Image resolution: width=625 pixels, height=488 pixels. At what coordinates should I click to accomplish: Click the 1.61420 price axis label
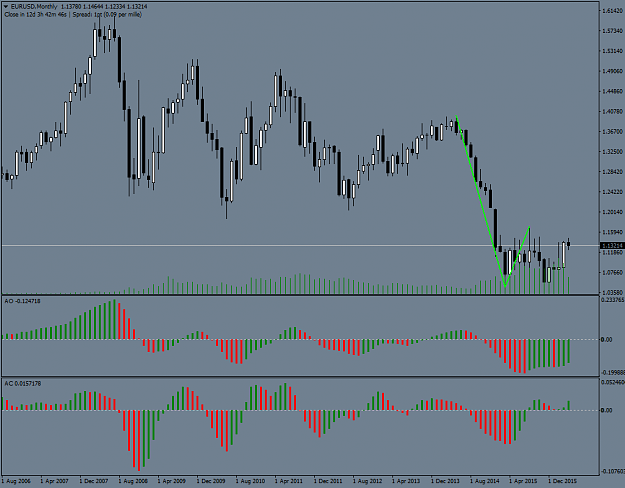(x=613, y=11)
